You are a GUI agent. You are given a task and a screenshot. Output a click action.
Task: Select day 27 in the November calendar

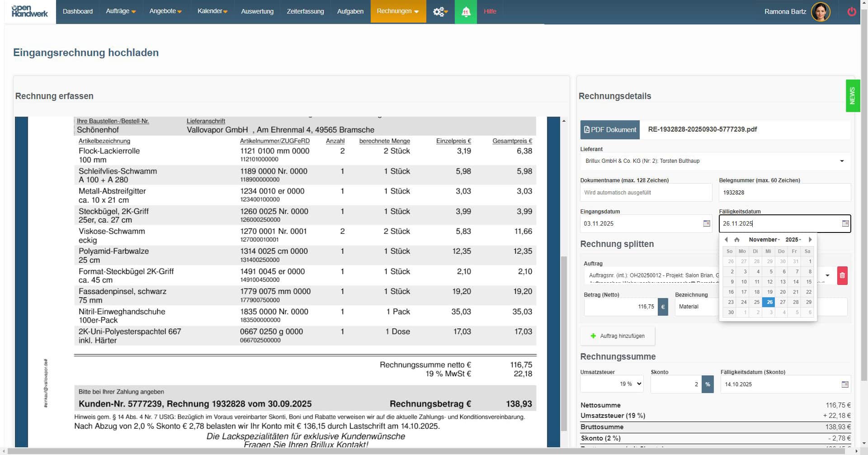click(783, 302)
